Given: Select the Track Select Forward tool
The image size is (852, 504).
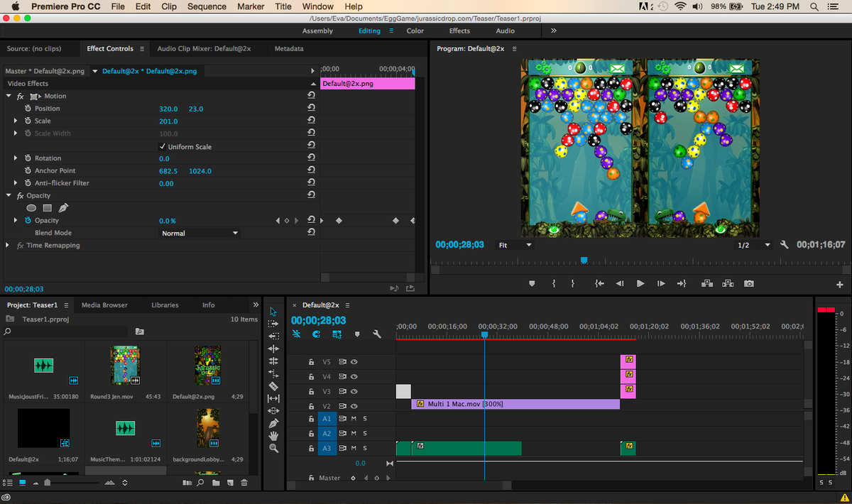Looking at the screenshot, I should point(273,323).
